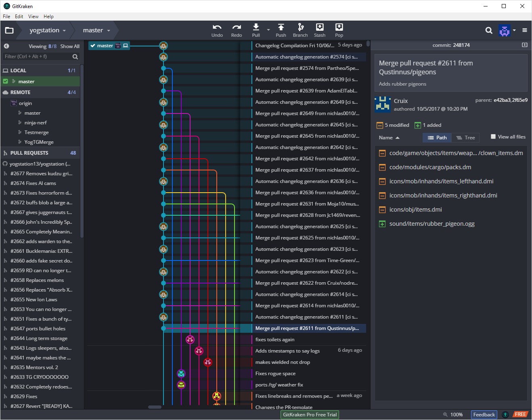Open the repository folder icon
532x420 pixels.
pos(9,30)
